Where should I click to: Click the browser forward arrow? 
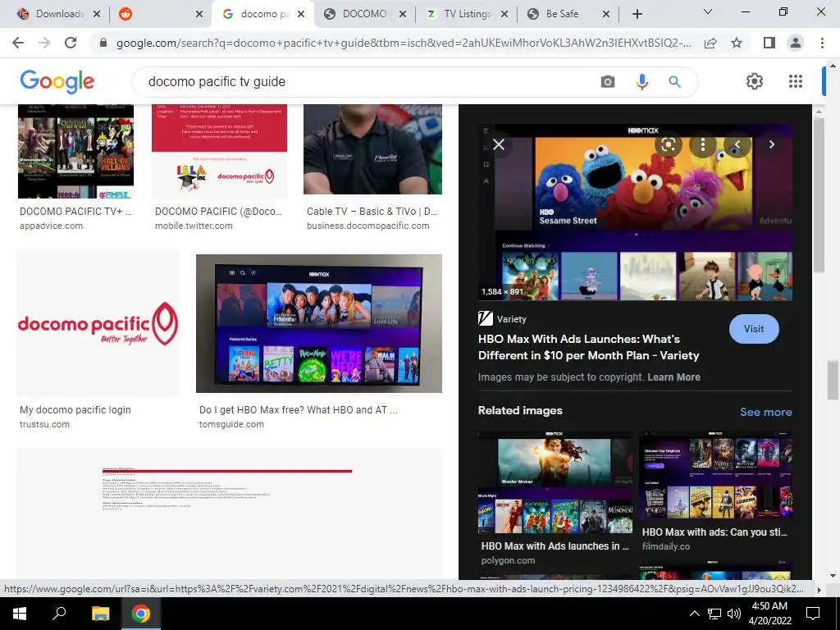44,43
